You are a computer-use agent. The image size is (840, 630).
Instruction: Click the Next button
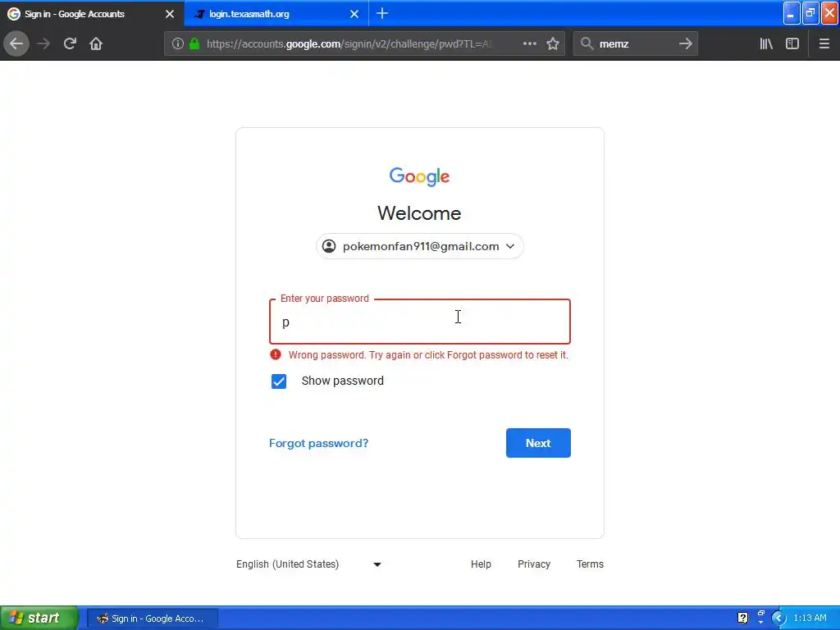coord(538,443)
